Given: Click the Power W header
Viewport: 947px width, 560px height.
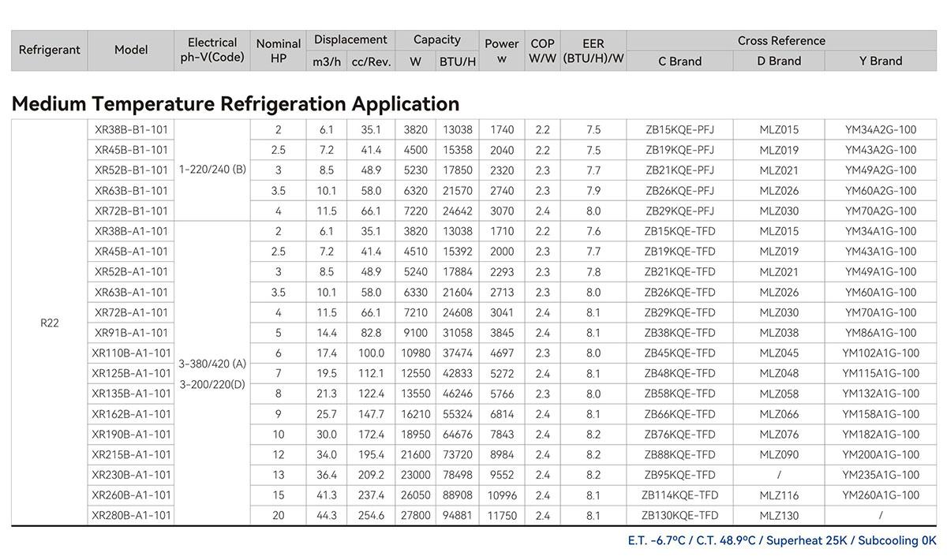Looking at the screenshot, I should 502,50.
